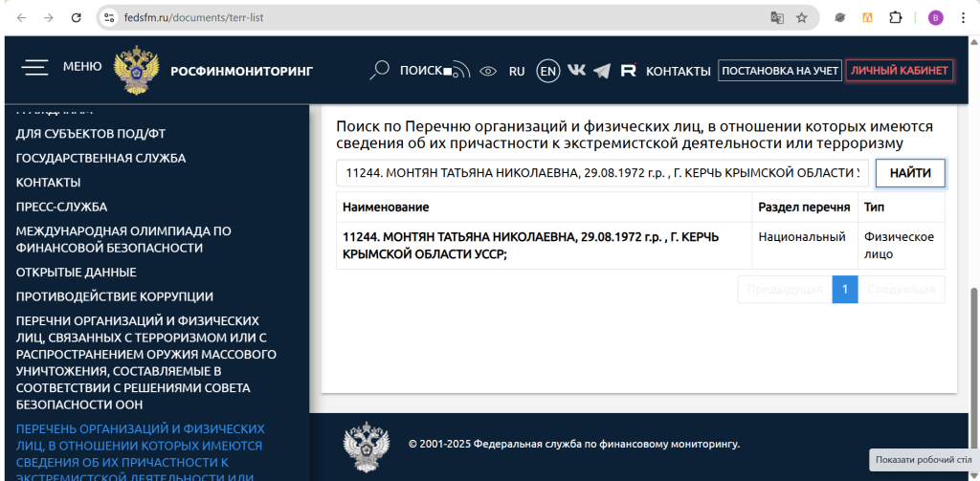Open the Rutube icon in header
The width and height of the screenshot is (980, 481).
click(x=629, y=70)
